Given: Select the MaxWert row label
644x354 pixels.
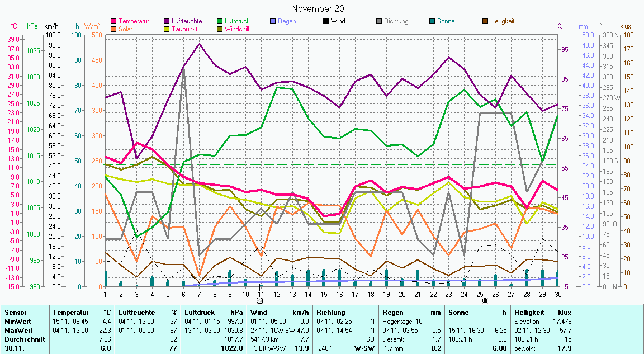Looking at the screenshot, I should (x=17, y=330).
